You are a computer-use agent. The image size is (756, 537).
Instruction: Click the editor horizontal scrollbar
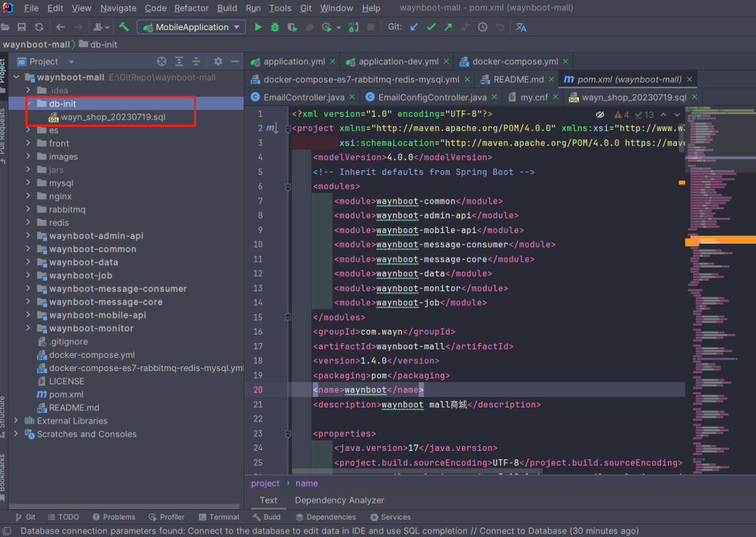pyautogui.click(x=417, y=471)
